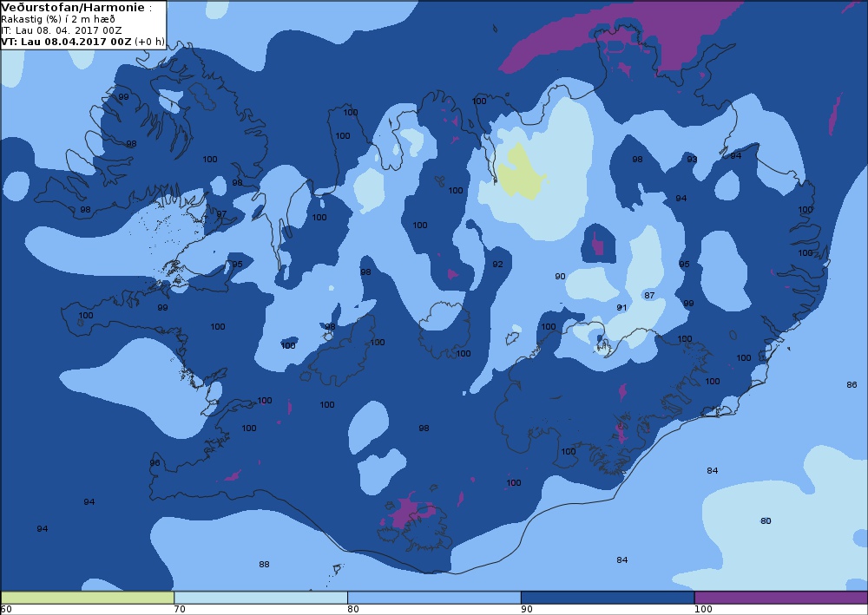The height and width of the screenshot is (615, 868).
Task: Click the 92 humidity value on the map
Action: point(497,265)
